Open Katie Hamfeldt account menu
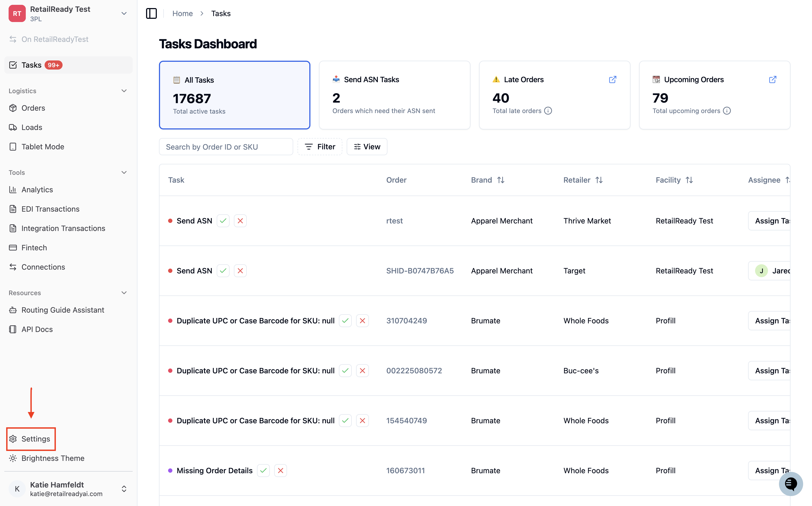 coord(68,489)
